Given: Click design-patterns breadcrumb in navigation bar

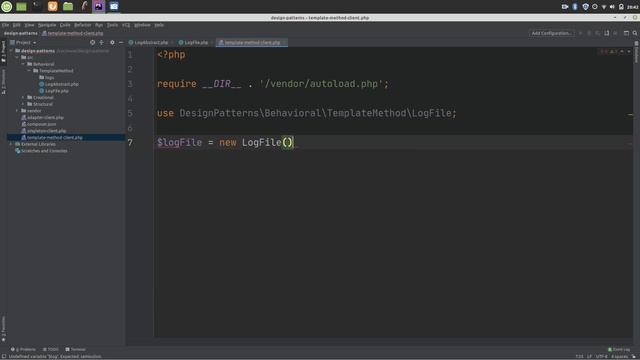Looking at the screenshot, I should click(20, 33).
